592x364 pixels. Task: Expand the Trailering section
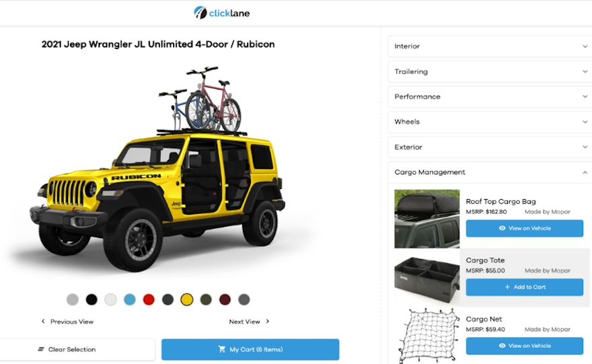click(490, 71)
